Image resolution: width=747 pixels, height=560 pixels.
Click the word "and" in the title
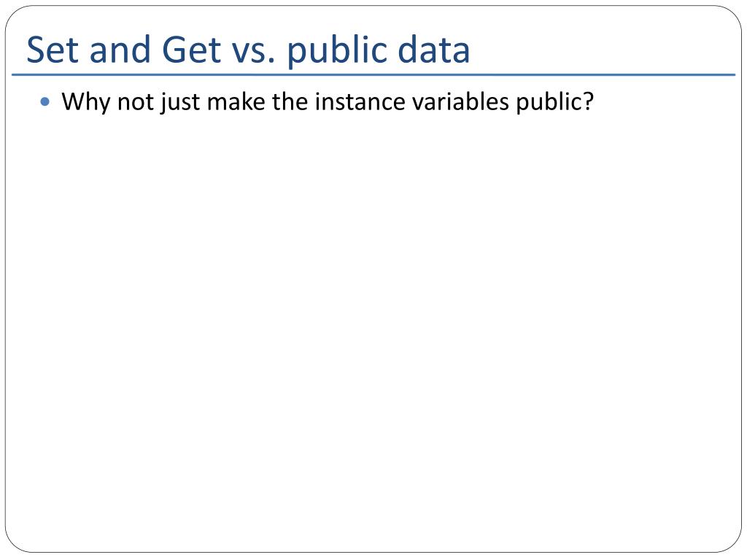tap(120, 50)
